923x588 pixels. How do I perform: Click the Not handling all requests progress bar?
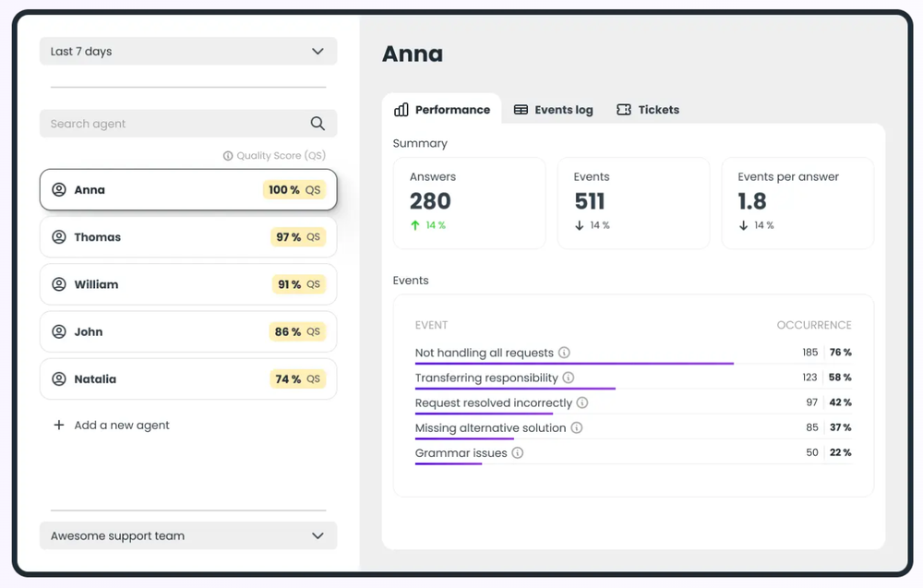pyautogui.click(x=574, y=364)
